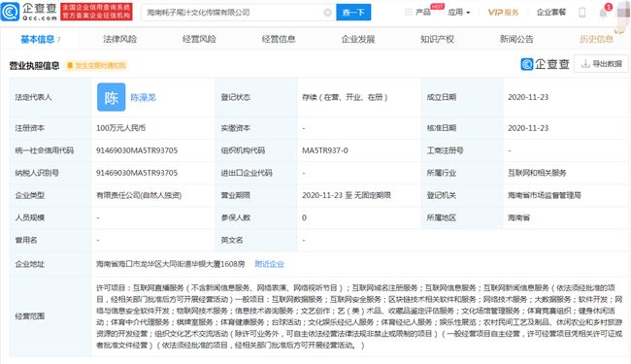Select 互联网和相关服务 industry text
Screen dimensions: 631x364
click(x=537, y=173)
